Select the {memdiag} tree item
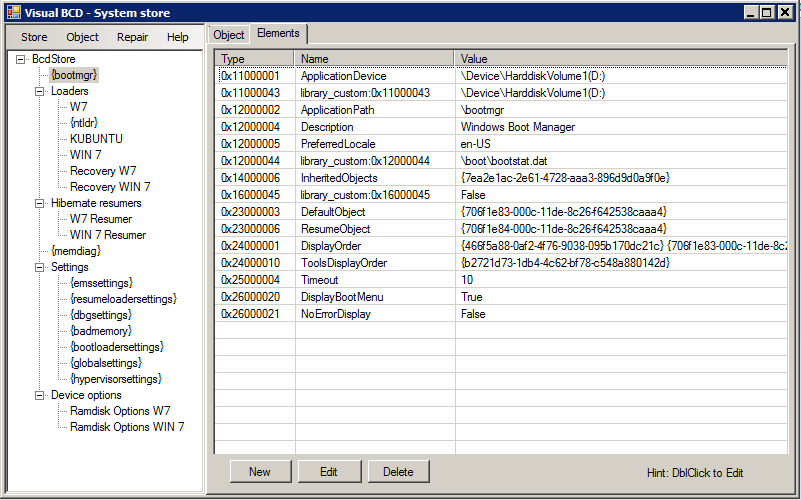Viewport: 801px width, 500px height. pos(76,251)
